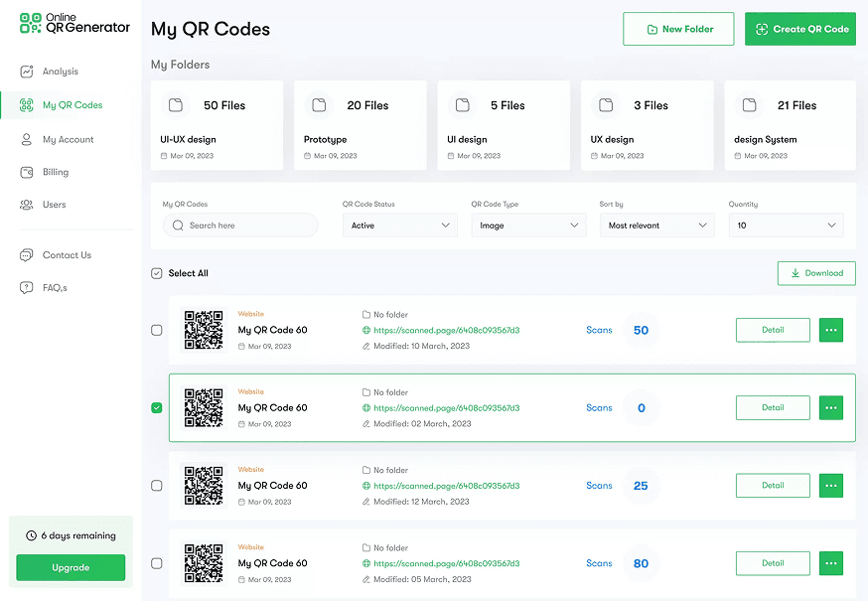Switch to the UX design folder
This screenshot has height=601, width=868.
pyautogui.click(x=647, y=124)
